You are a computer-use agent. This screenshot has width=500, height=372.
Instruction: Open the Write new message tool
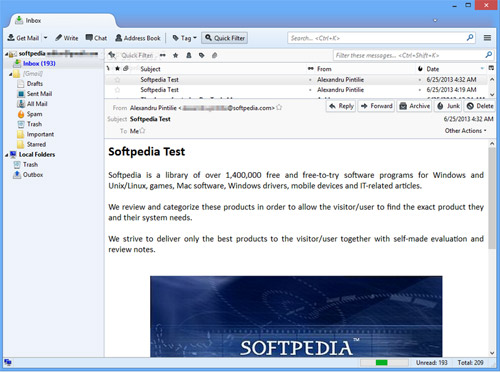pos(66,38)
